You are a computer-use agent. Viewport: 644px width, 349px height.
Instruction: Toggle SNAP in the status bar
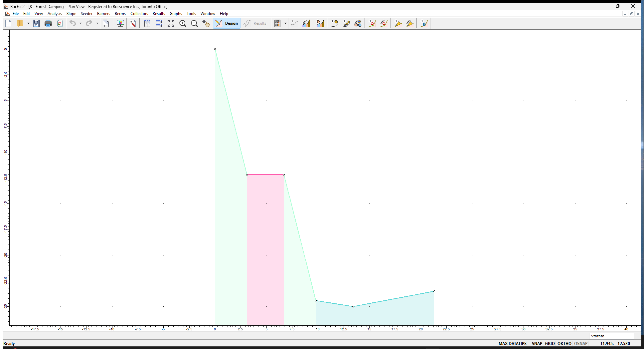(x=537, y=343)
